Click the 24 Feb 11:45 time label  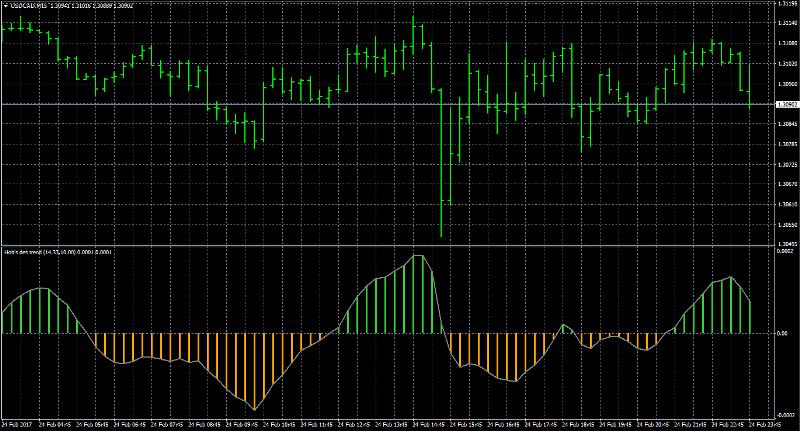317,424
